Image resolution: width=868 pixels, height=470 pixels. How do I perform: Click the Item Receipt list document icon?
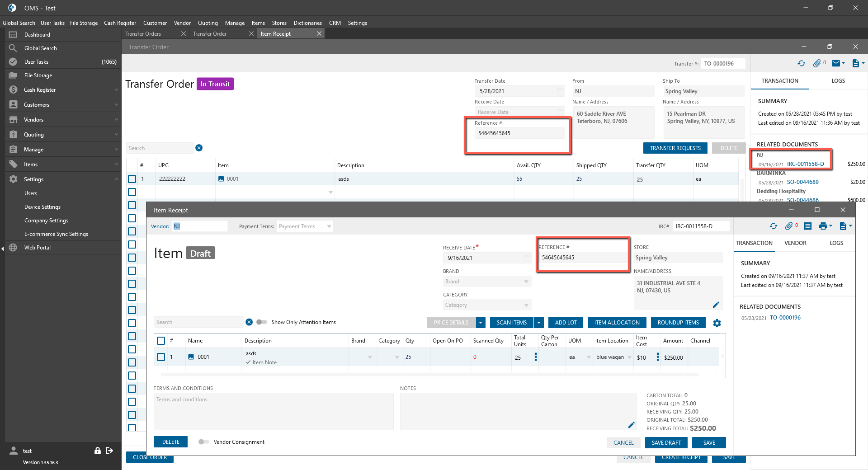808,226
